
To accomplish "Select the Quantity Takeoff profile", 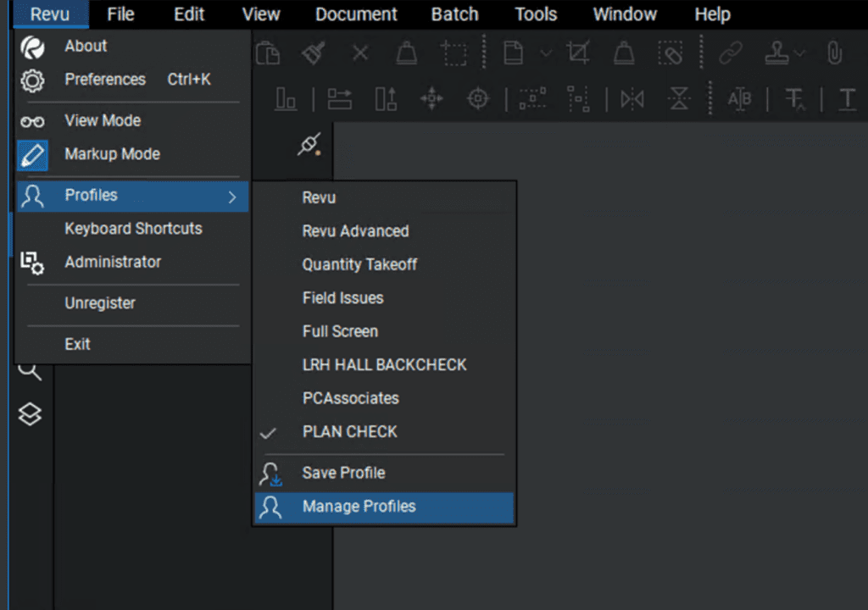I will click(x=384, y=264).
